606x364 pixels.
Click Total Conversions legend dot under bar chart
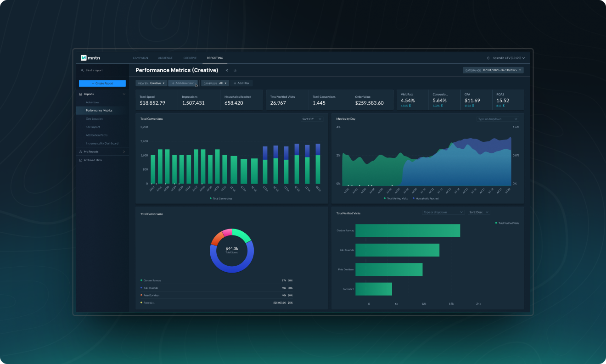[x=211, y=198]
